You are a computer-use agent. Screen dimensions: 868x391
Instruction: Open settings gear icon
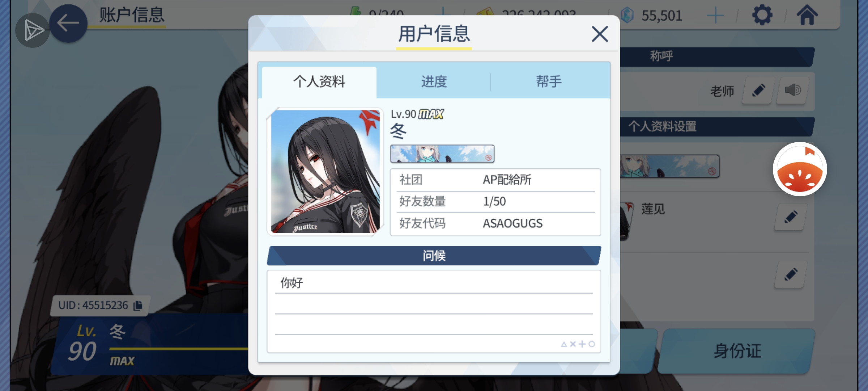coord(762,15)
